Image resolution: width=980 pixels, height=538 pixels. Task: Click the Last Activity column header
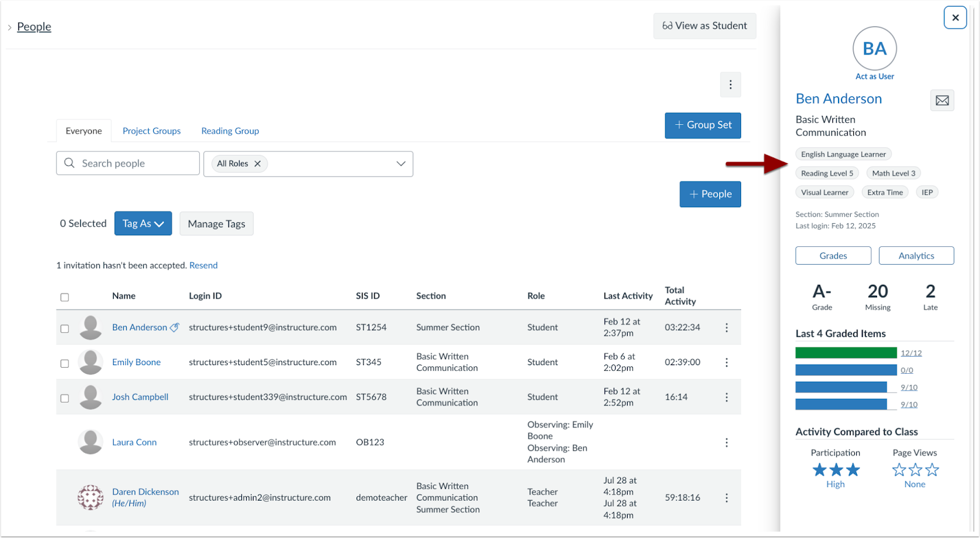tap(628, 296)
